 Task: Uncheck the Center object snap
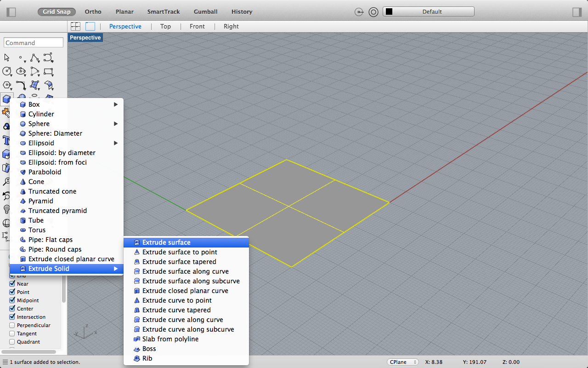[12, 309]
